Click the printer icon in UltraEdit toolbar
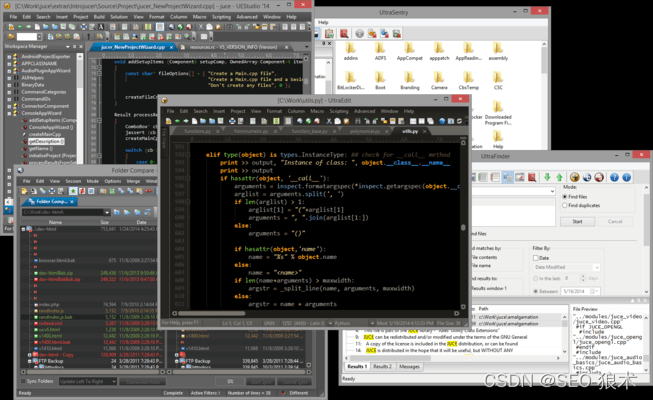The image size is (653, 400). (x=232, y=121)
